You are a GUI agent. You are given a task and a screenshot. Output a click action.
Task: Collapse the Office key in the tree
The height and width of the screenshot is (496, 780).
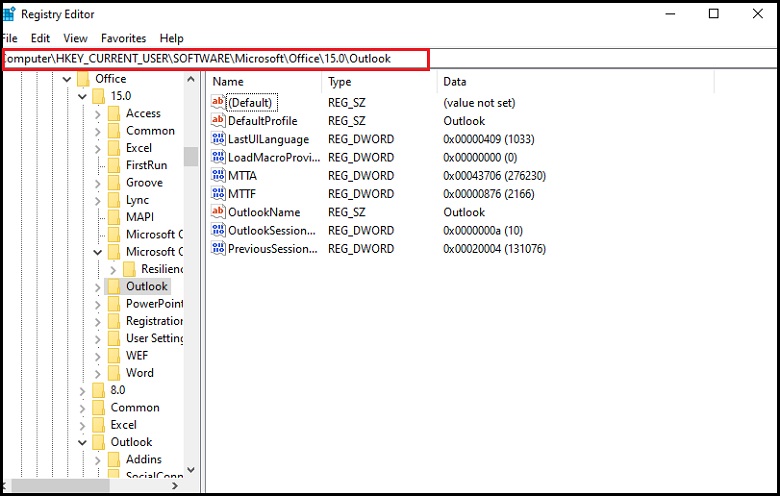[x=67, y=79]
